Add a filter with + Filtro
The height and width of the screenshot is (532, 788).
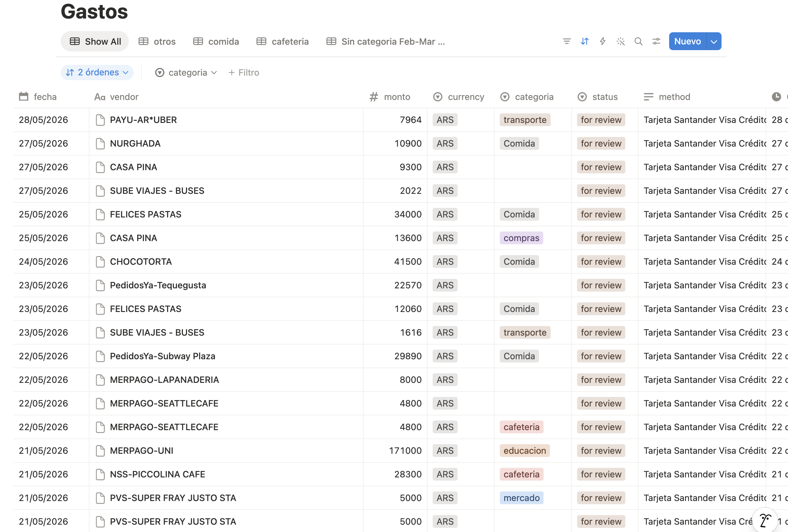pyautogui.click(x=244, y=72)
